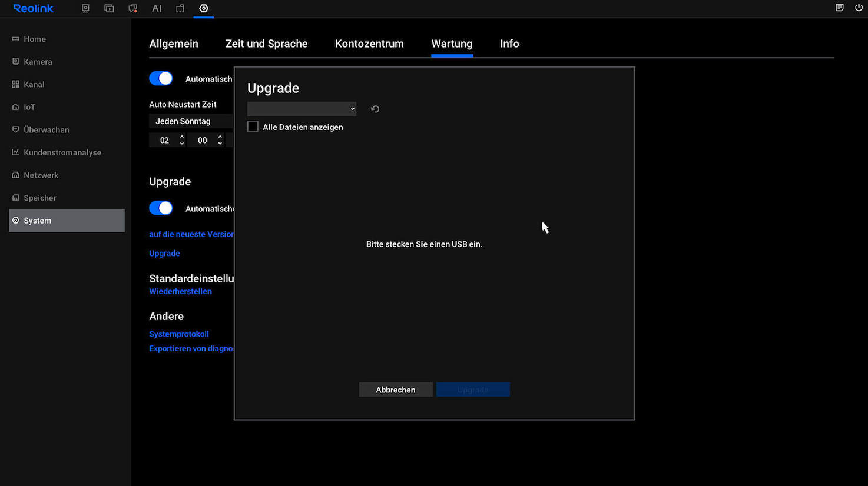The image size is (868, 486).
Task: Open the USB device dropdown in Upgrade dialog
Action: pos(302,109)
